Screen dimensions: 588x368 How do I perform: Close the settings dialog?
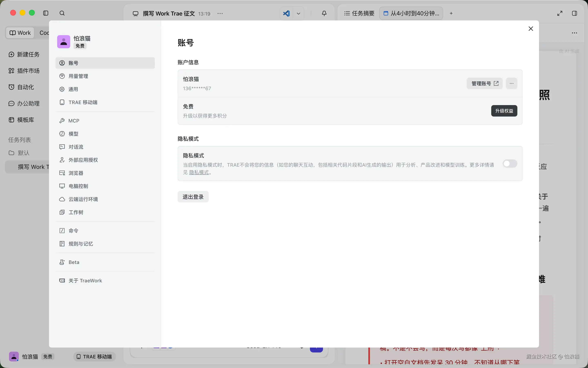(531, 29)
